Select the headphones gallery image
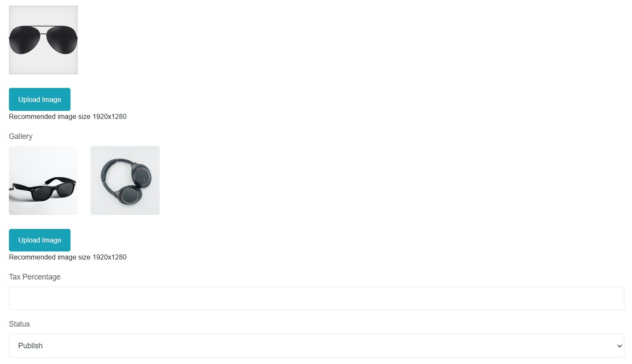632x364 pixels. pos(125,181)
